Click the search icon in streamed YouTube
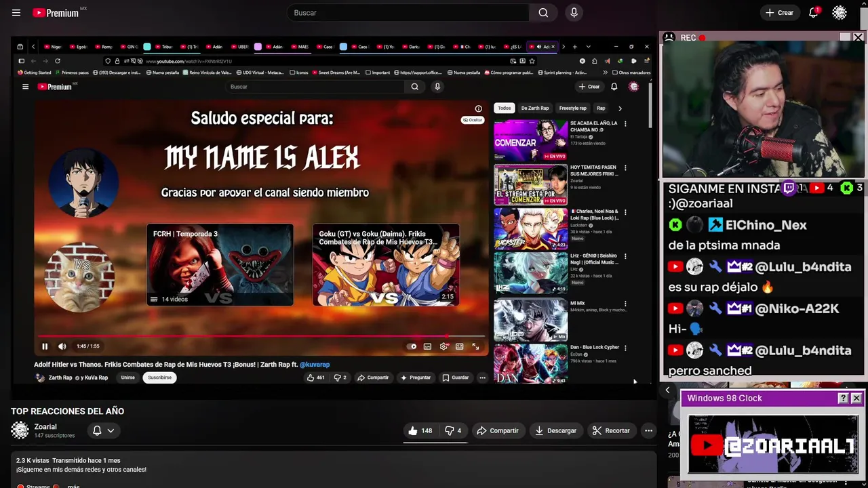The height and width of the screenshot is (488, 868). 415,87
